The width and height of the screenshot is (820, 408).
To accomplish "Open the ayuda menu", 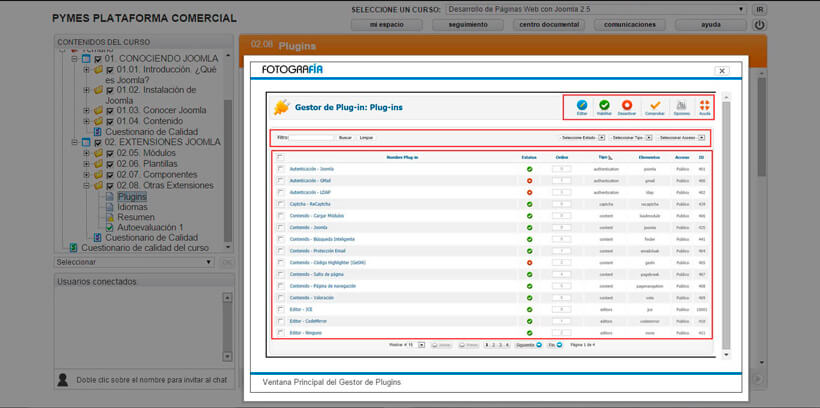I will 711,25.
